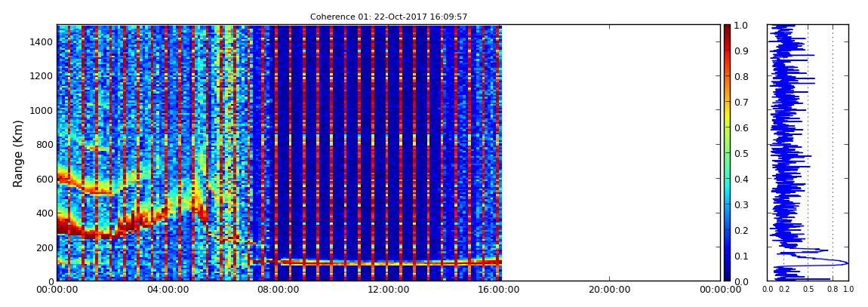The height and width of the screenshot is (307, 868).
Task: Click the coherence peak in the profile plot
Action: click(846, 262)
